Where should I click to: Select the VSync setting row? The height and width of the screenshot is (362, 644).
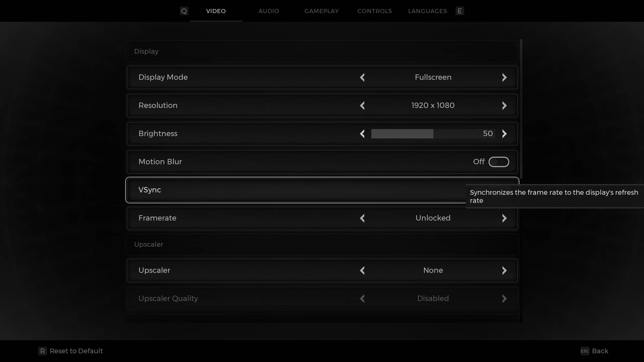[x=322, y=190]
